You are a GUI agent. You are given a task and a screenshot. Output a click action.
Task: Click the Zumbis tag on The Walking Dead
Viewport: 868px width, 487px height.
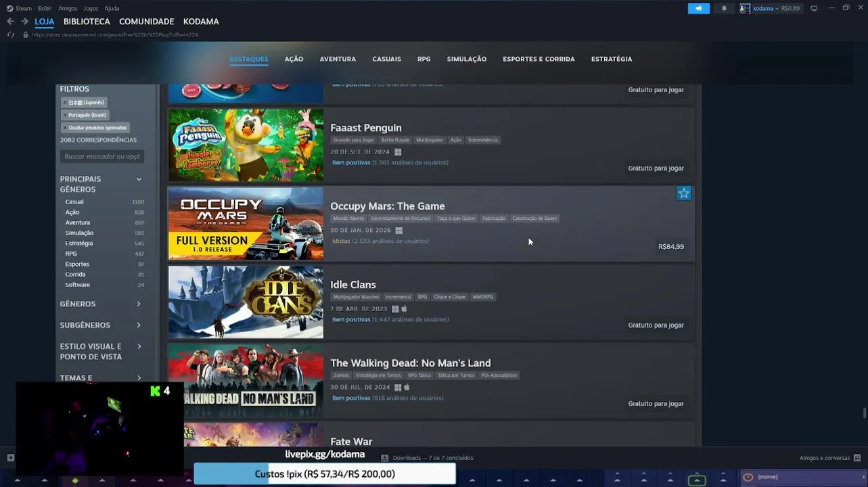(341, 375)
